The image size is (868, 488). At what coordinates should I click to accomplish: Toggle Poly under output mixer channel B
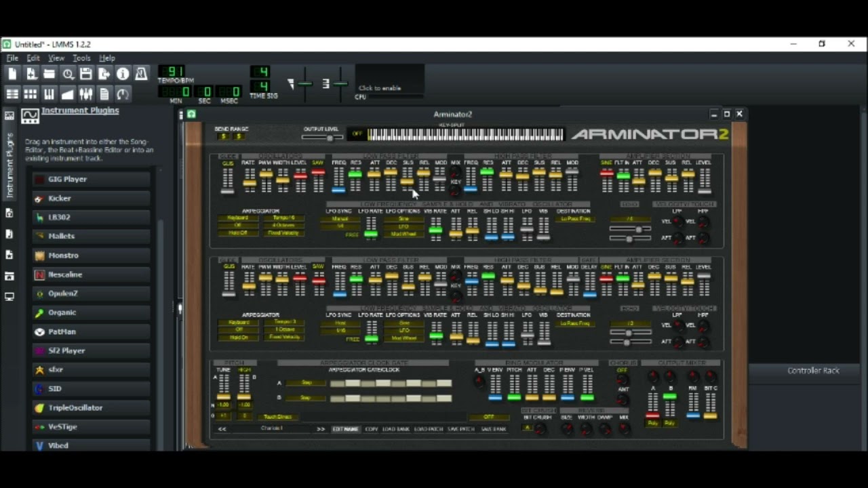point(669,423)
